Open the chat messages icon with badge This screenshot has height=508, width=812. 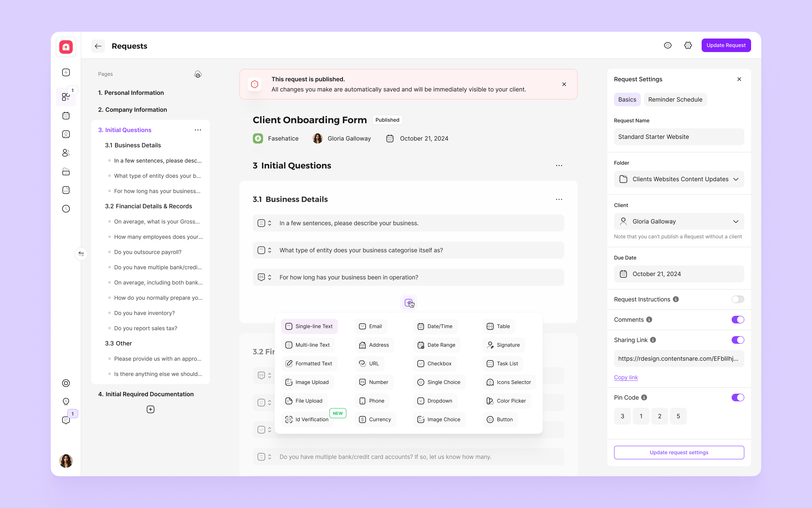[66, 420]
